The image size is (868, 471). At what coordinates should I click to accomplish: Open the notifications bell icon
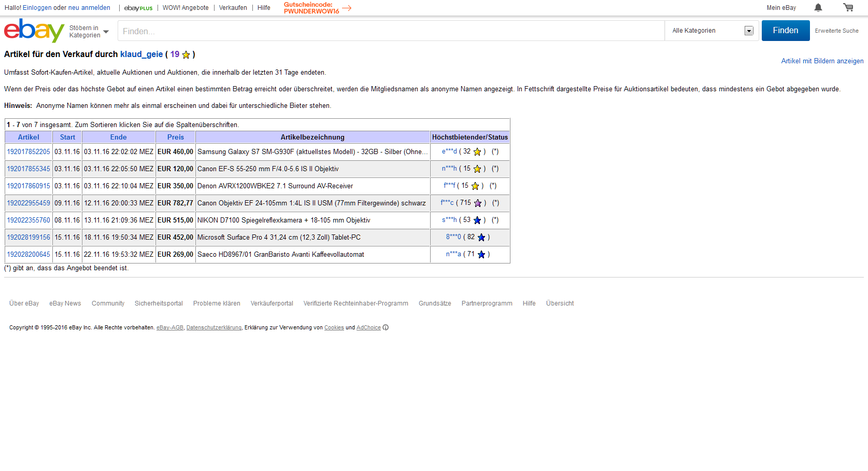(818, 7)
